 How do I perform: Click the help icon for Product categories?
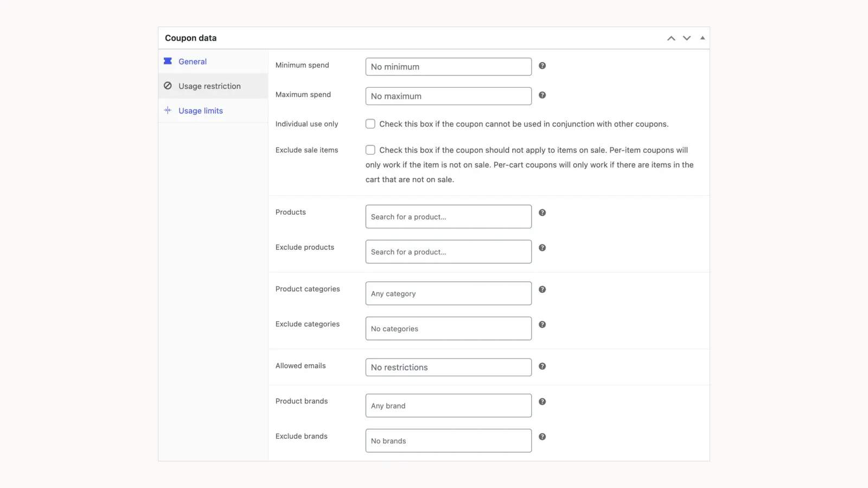pos(542,290)
